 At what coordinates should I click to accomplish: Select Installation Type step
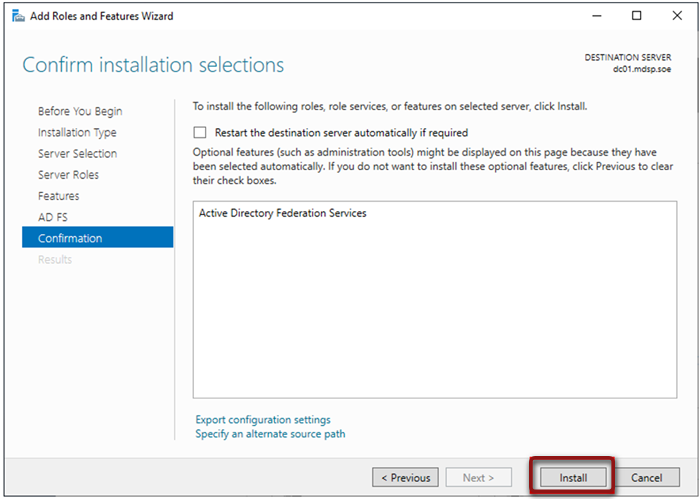pos(77,133)
